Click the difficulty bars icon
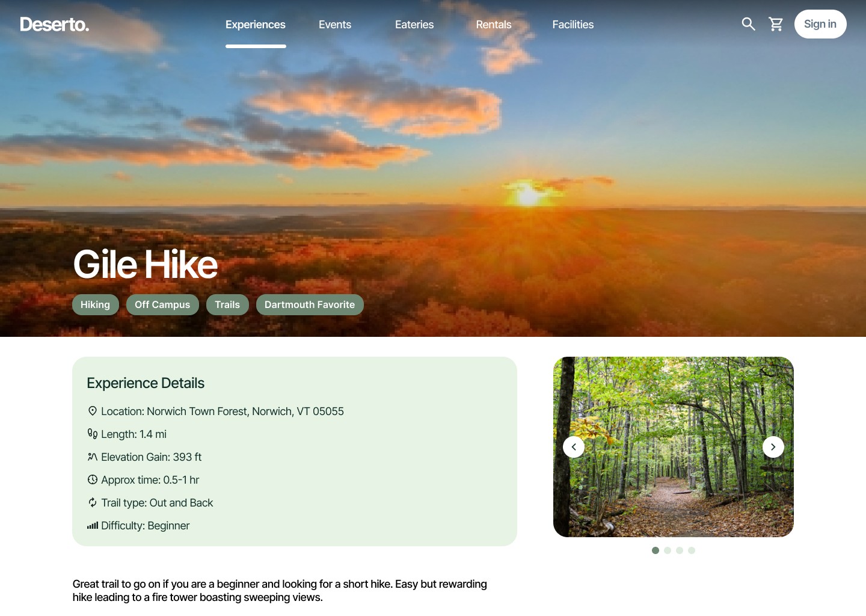The image size is (866, 616). (x=93, y=525)
